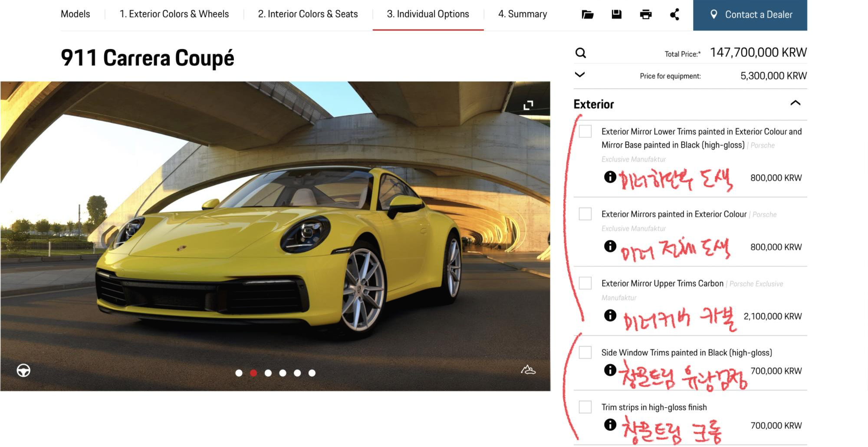Image resolution: width=868 pixels, height=447 pixels.
Task: Save the configuration with floppy disk icon
Action: [616, 14]
